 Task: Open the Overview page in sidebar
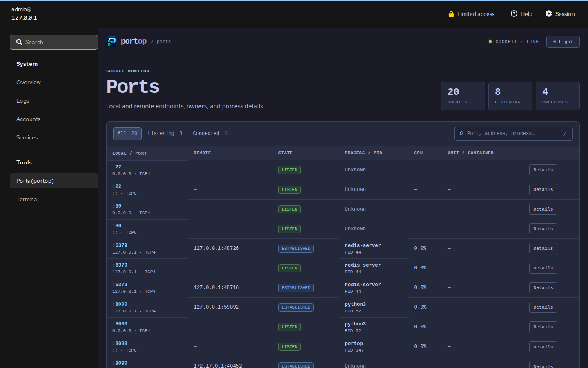[54, 82]
